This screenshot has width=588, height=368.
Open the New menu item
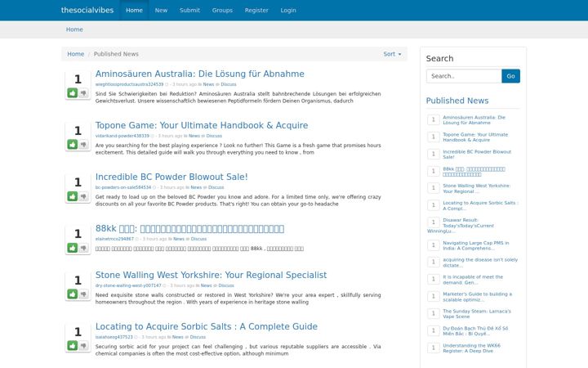click(161, 10)
